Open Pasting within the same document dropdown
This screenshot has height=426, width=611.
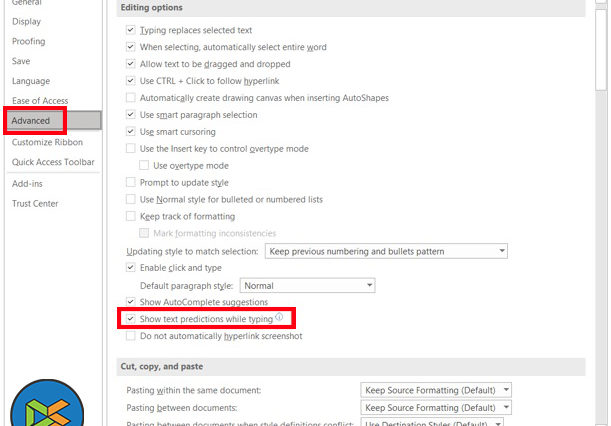point(437,389)
